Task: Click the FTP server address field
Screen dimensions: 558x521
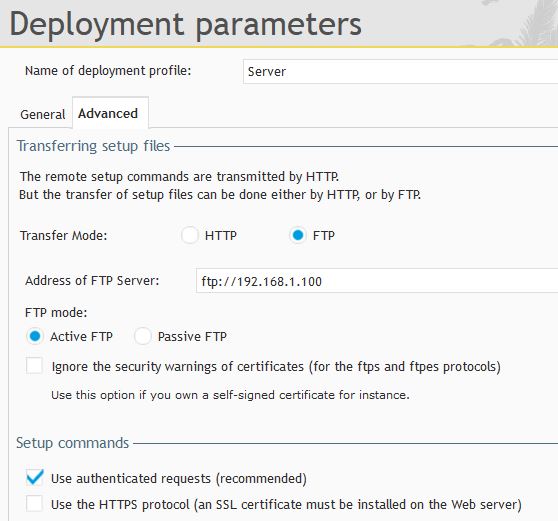Action: pyautogui.click(x=377, y=281)
